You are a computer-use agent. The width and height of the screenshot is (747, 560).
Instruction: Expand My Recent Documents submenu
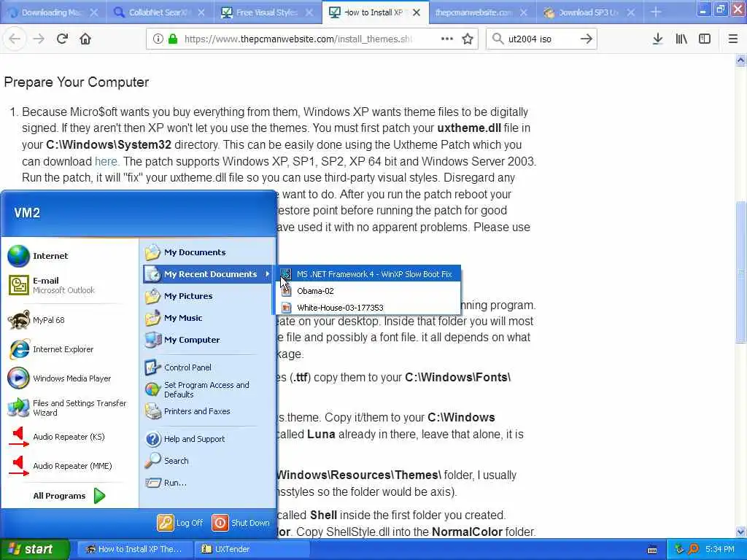(208, 274)
